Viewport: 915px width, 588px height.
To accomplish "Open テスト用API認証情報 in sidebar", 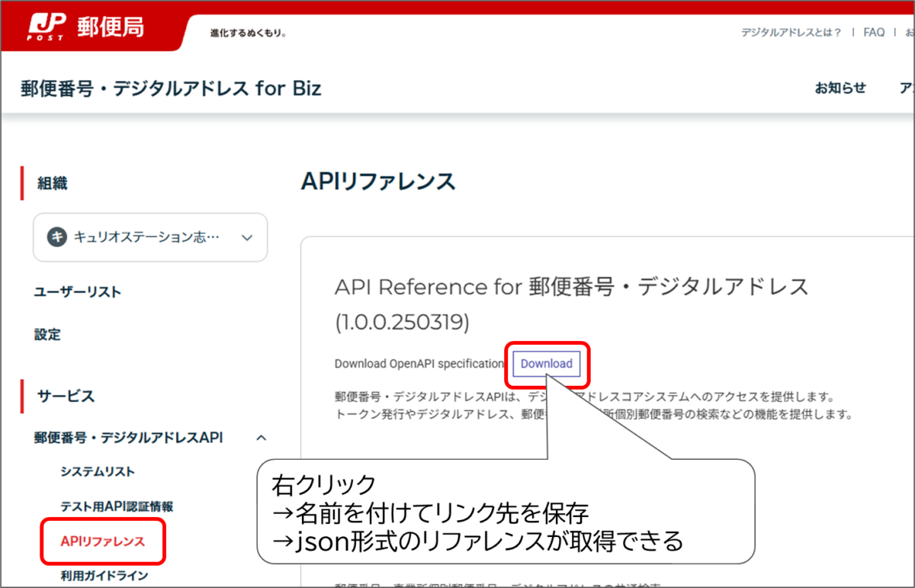I will pyautogui.click(x=117, y=506).
